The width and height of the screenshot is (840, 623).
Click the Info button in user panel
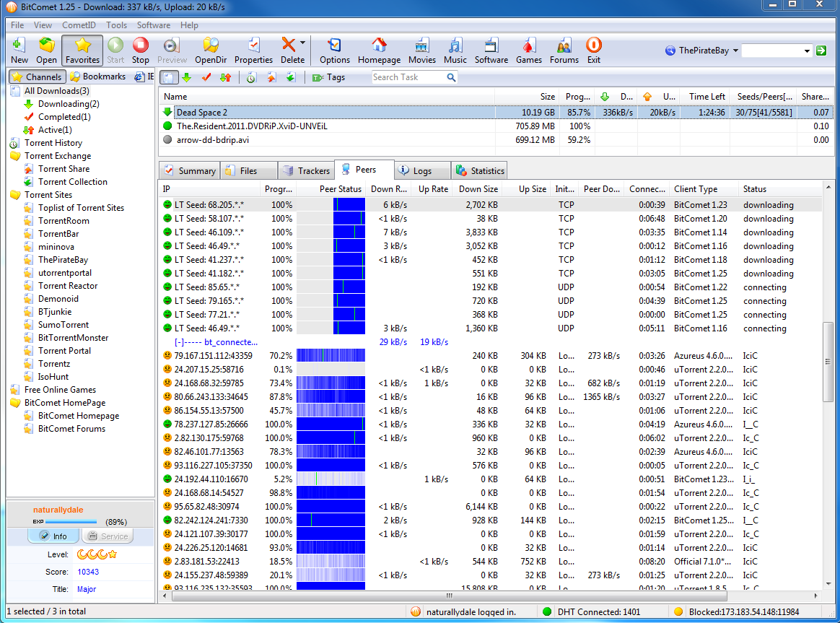(x=53, y=536)
